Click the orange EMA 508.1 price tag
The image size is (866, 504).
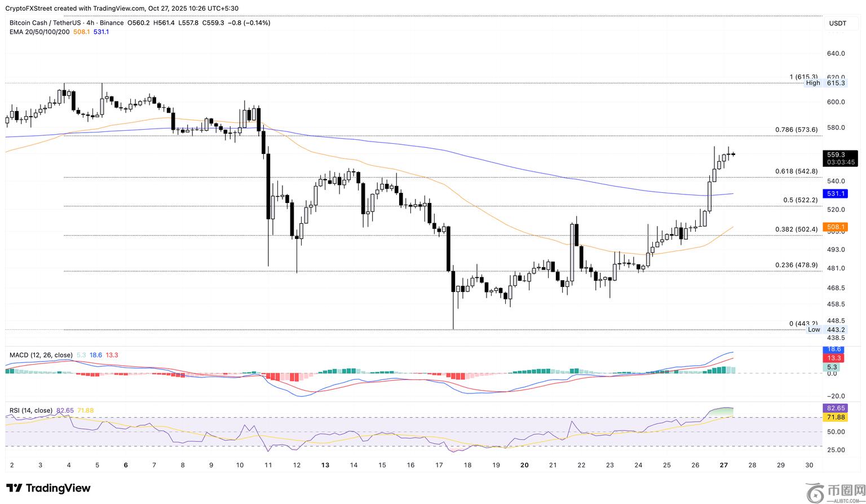click(x=836, y=227)
